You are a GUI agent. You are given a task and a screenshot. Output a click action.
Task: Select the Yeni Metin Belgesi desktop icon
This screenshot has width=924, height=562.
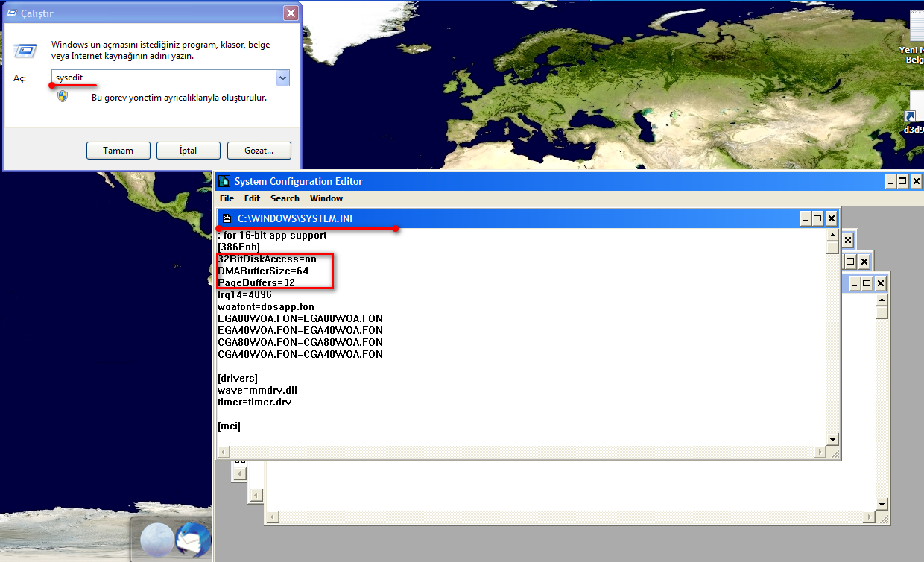pyautogui.click(x=914, y=37)
